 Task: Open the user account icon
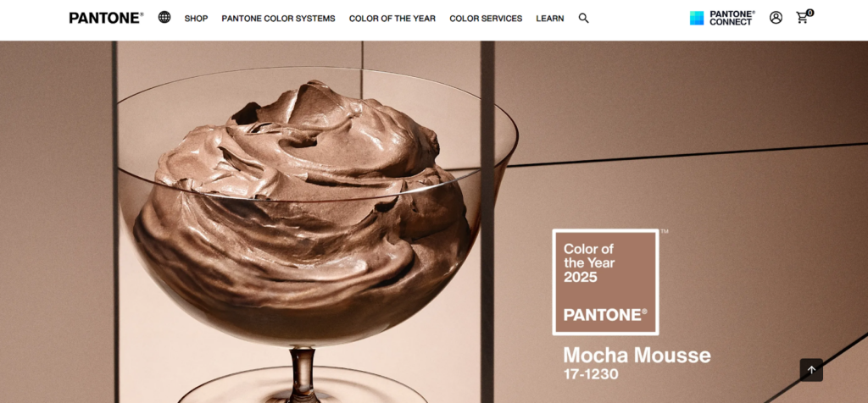pyautogui.click(x=776, y=18)
